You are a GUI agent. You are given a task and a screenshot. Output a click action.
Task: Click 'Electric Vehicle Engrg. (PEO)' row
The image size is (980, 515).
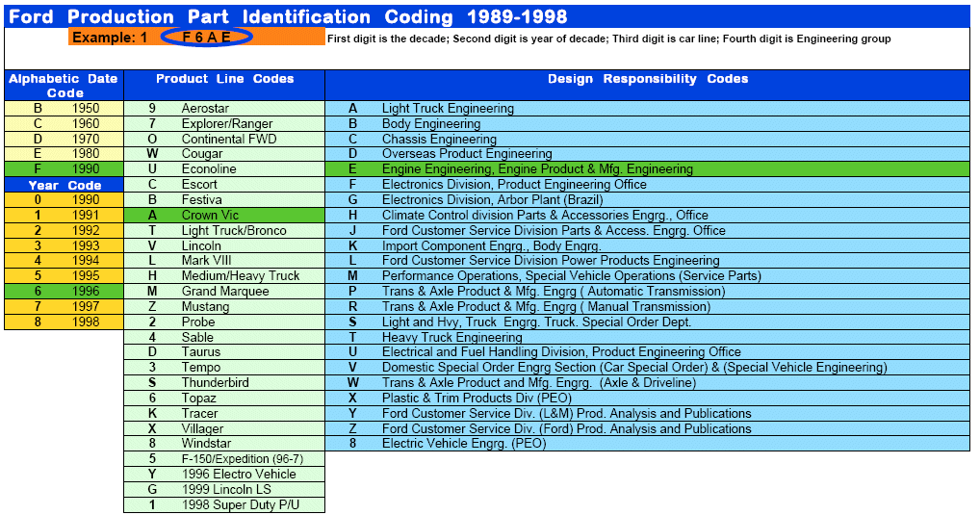648,444
